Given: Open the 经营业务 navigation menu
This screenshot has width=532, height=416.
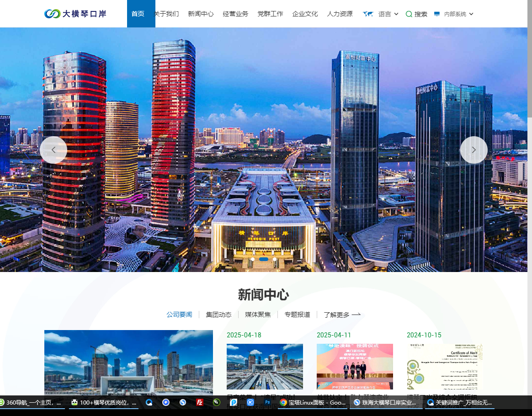Looking at the screenshot, I should point(235,14).
